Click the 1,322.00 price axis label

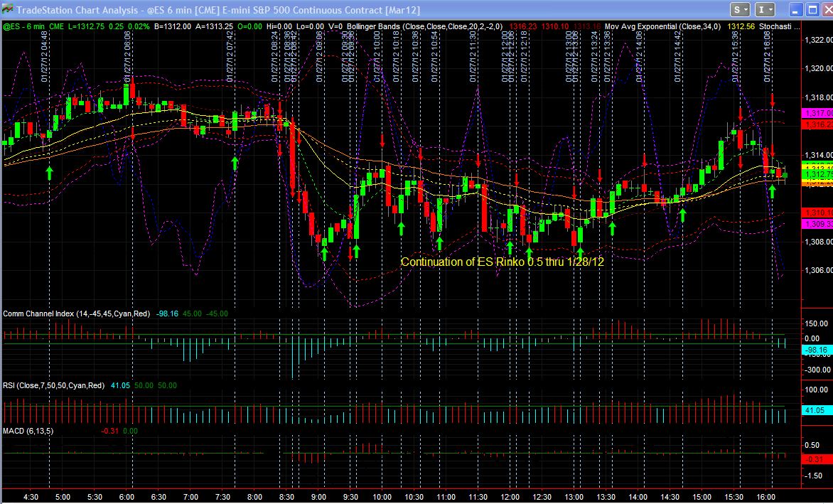click(x=819, y=40)
